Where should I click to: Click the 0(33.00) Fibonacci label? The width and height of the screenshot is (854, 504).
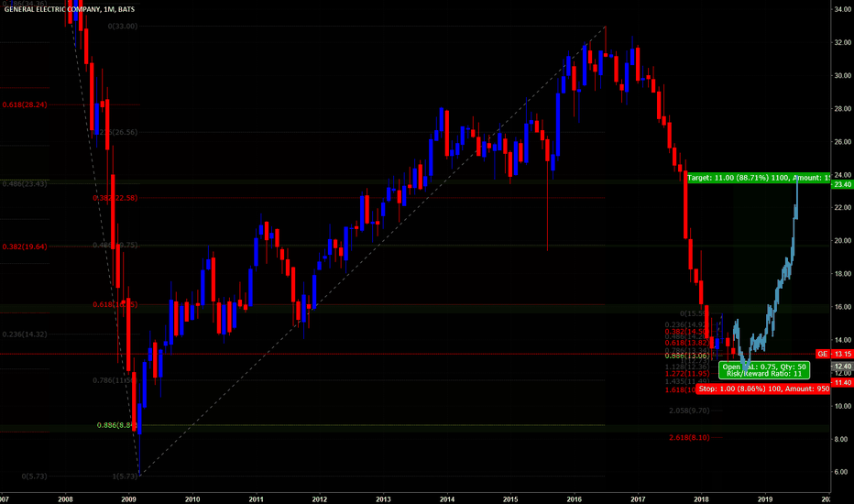(x=123, y=27)
